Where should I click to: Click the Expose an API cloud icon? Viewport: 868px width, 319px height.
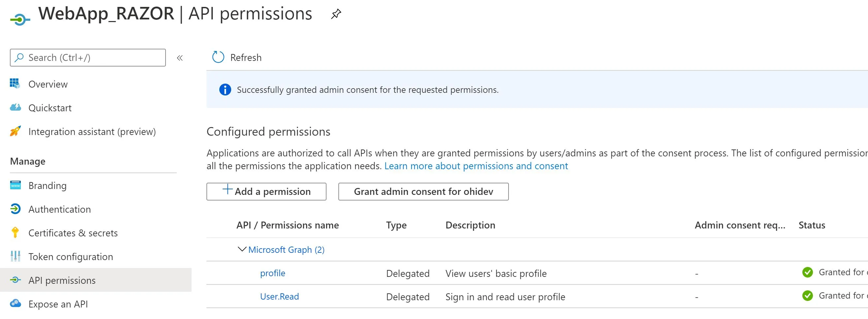(x=15, y=304)
